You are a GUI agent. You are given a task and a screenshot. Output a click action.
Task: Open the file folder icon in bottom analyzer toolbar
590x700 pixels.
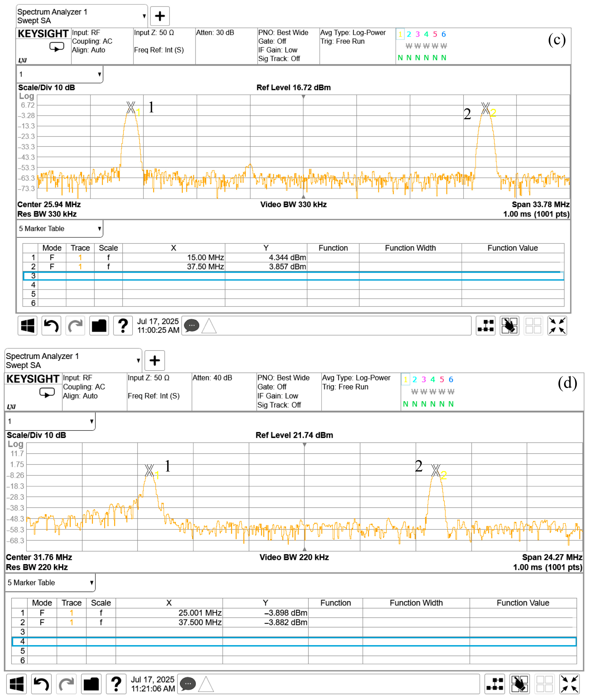pyautogui.click(x=91, y=684)
